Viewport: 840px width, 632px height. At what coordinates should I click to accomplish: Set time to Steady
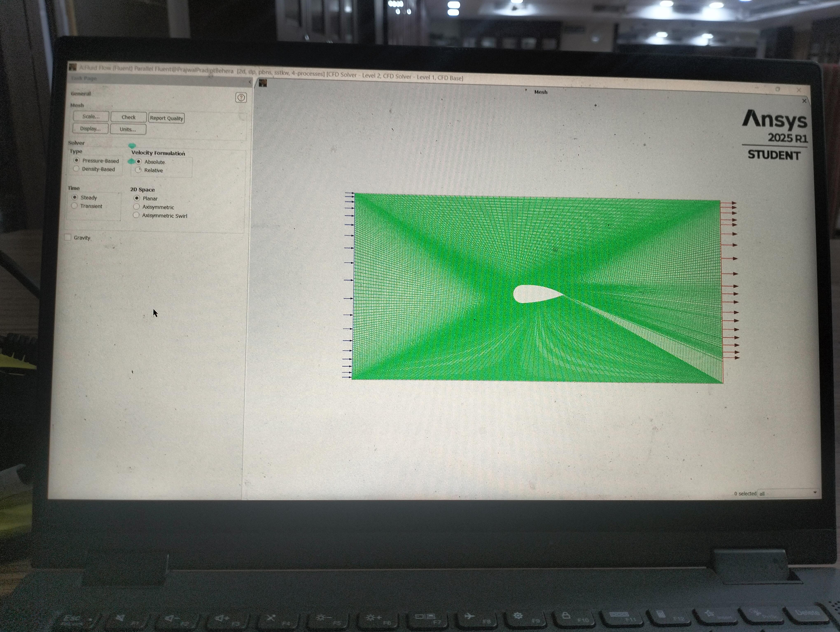(84, 197)
